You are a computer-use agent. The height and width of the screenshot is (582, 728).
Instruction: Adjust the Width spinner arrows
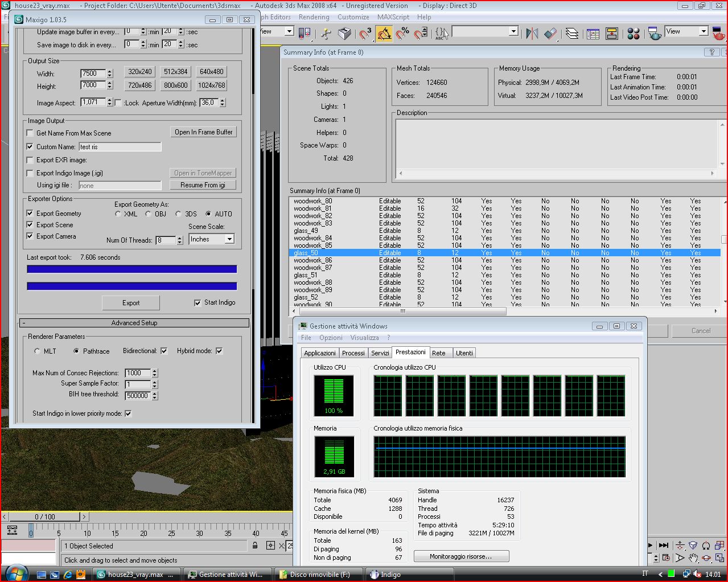point(110,73)
